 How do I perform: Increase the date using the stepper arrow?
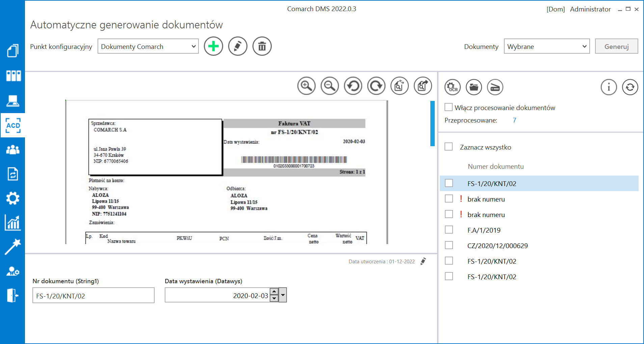coord(274,292)
